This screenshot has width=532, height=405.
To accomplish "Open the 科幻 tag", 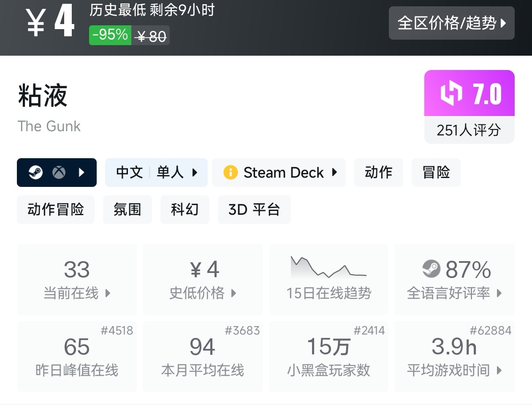I will 185,210.
